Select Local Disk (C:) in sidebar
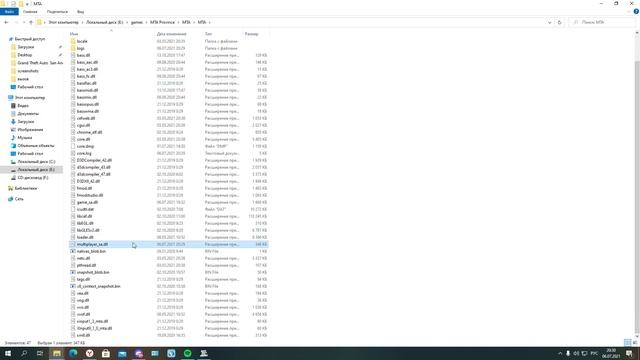 [x=36, y=162]
